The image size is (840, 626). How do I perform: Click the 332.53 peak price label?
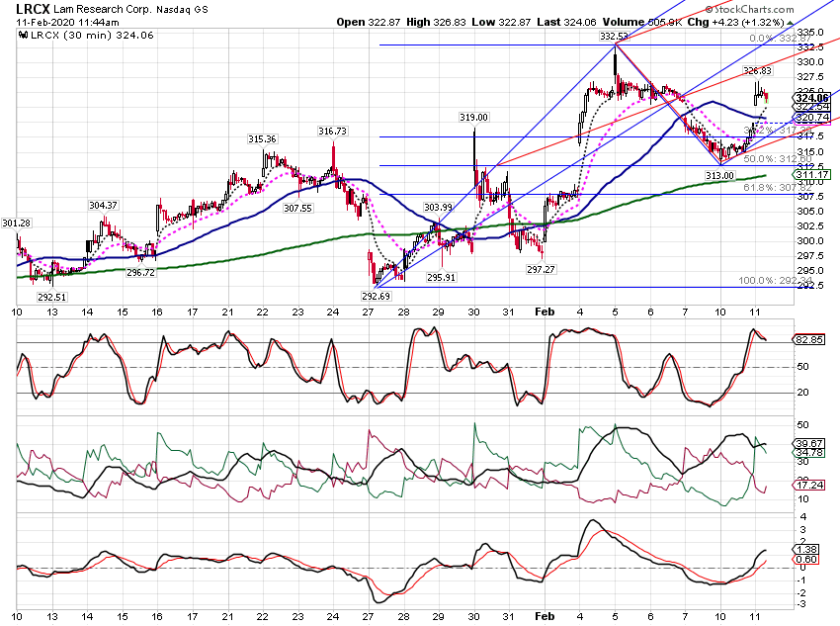(x=614, y=37)
